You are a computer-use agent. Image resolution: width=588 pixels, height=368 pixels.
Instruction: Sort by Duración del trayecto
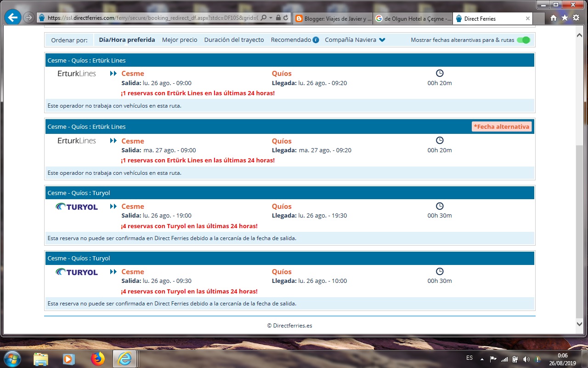[x=234, y=40]
